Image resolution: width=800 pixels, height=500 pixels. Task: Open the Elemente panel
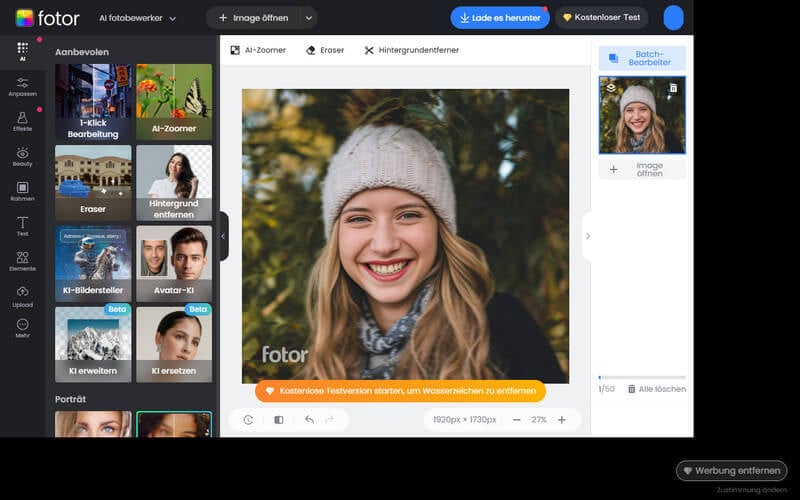(x=22, y=261)
